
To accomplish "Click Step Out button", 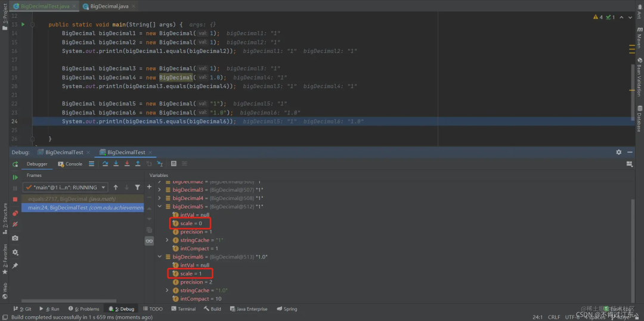I will (138, 164).
